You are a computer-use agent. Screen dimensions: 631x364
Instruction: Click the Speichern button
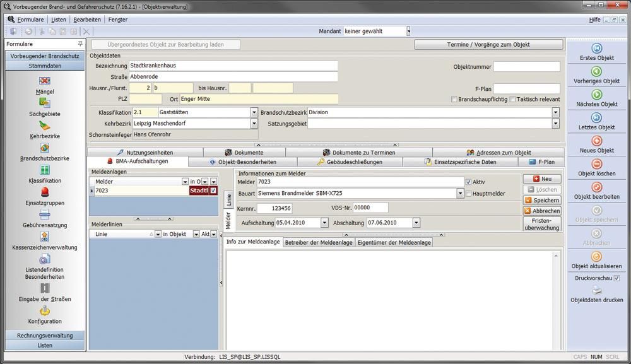(541, 200)
